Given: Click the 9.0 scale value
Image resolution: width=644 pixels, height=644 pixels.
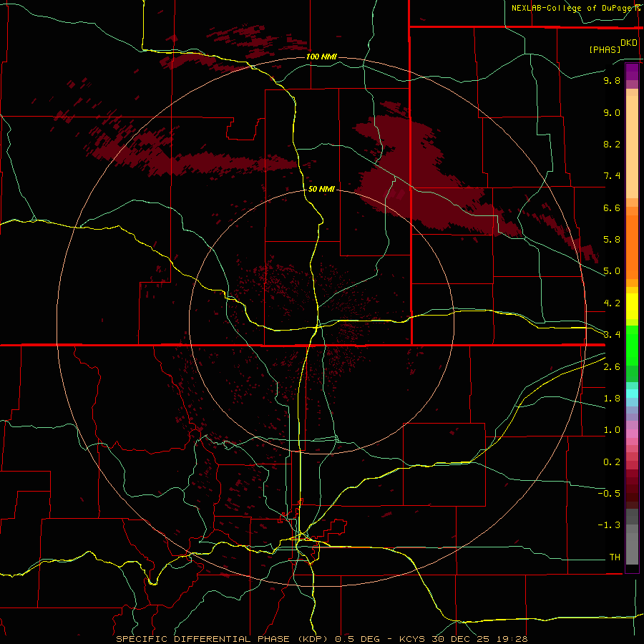Looking at the screenshot, I should tap(612, 112).
